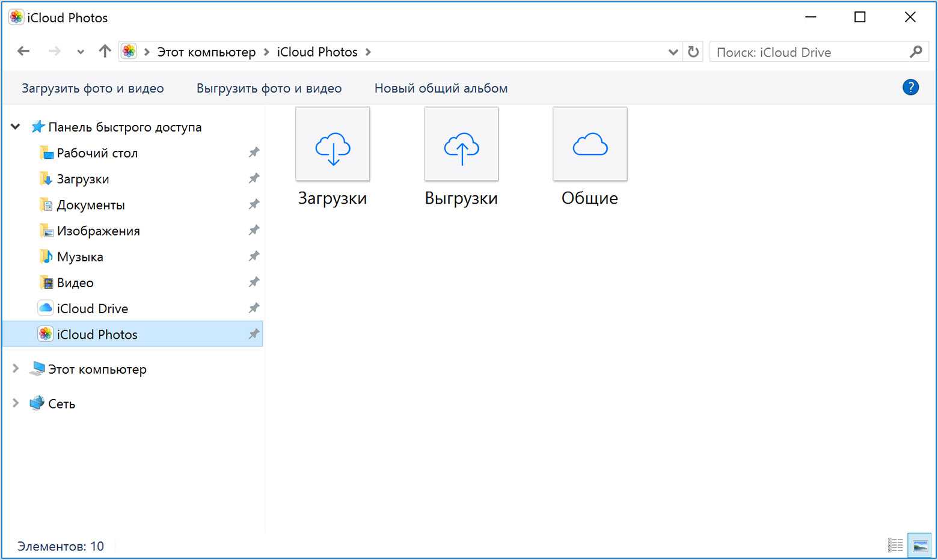Unpin iCloud Drive from quick access
The height and width of the screenshot is (560, 938).
coord(254,308)
